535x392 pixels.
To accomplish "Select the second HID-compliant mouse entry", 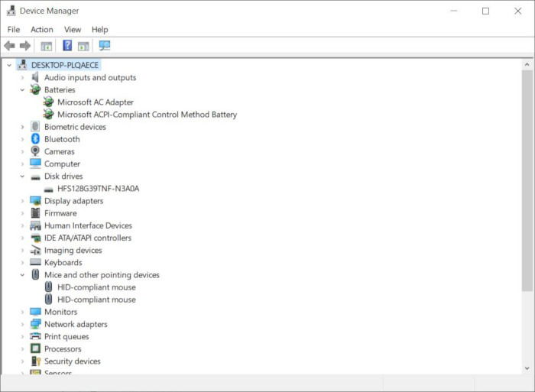I will pos(96,300).
